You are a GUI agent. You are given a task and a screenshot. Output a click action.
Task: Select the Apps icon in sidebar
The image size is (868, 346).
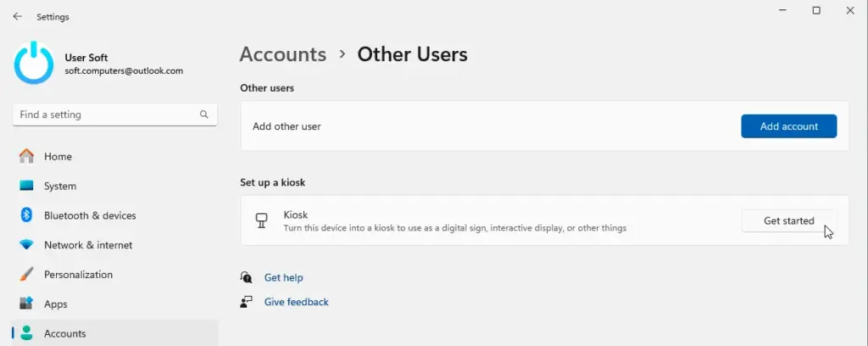point(26,304)
